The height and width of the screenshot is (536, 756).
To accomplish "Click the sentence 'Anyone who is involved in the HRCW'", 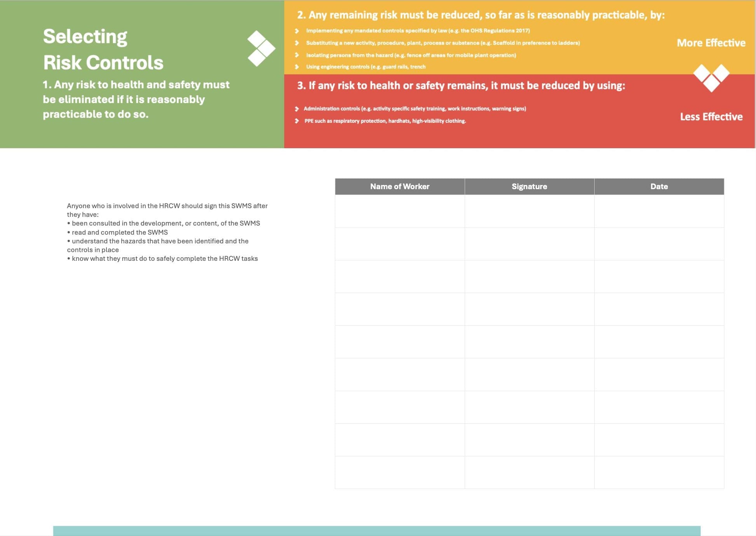I will [167, 210].
